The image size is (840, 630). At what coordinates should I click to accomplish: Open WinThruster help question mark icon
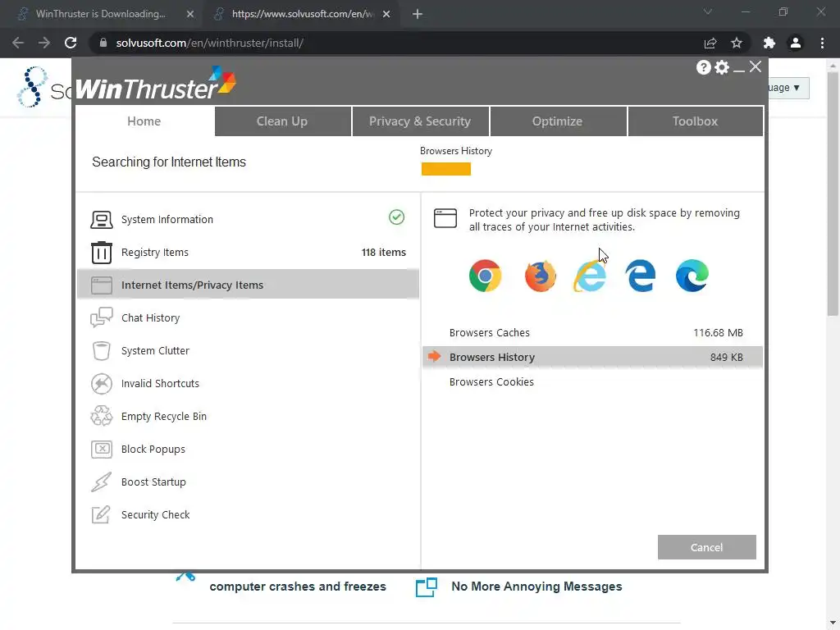tap(703, 67)
